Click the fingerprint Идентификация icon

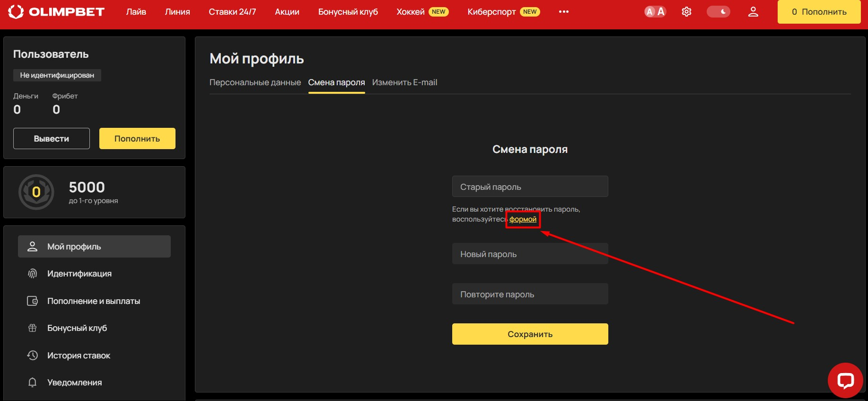point(32,274)
